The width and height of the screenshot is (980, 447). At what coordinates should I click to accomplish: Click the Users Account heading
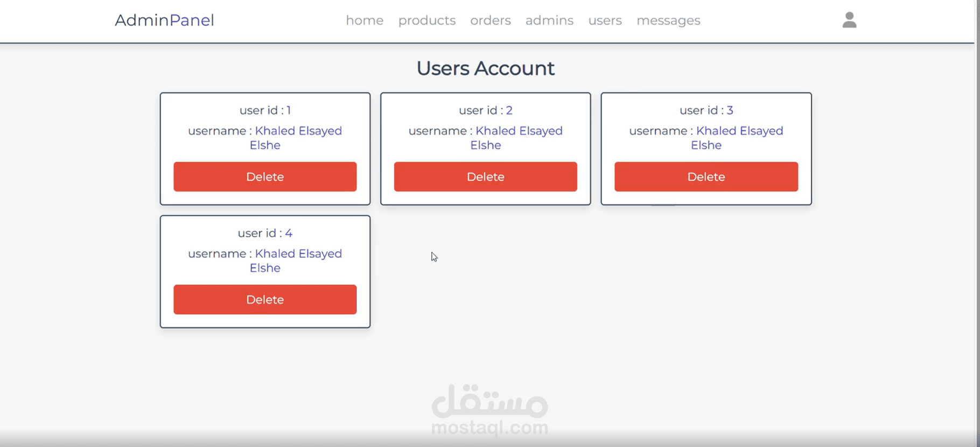(485, 68)
